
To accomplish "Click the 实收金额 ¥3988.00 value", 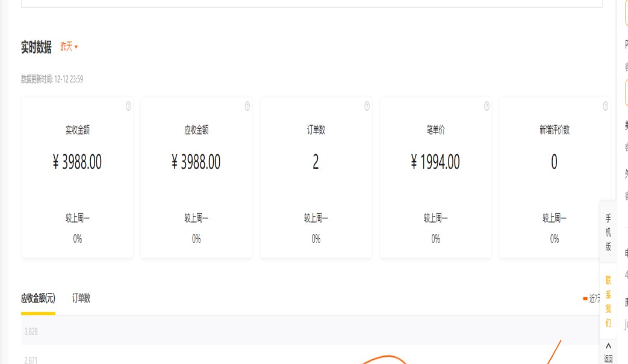I will pyautogui.click(x=77, y=162).
